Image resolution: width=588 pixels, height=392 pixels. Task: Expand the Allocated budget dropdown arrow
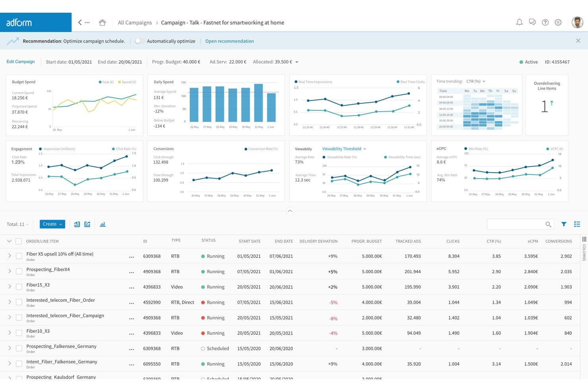[297, 62]
